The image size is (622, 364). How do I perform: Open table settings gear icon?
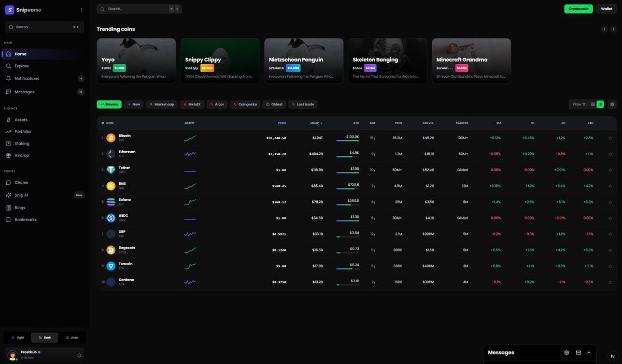pyautogui.click(x=612, y=104)
